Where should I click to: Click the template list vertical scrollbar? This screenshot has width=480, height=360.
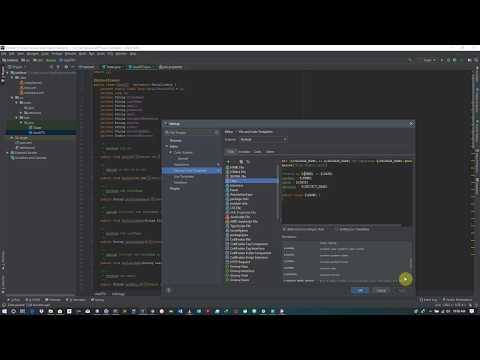[277, 192]
